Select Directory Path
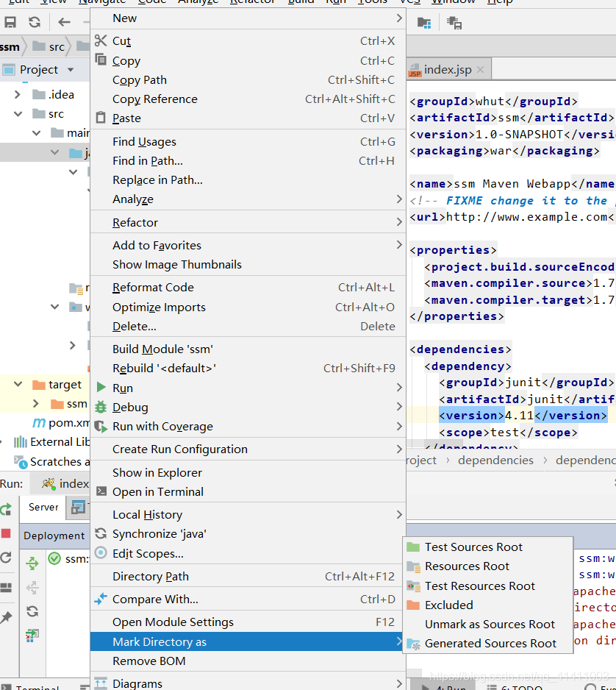 pos(248,576)
